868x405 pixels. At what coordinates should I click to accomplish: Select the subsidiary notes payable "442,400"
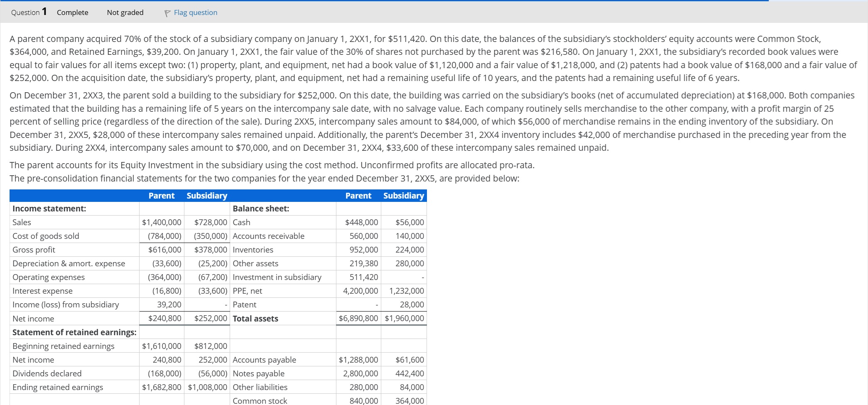410,373
